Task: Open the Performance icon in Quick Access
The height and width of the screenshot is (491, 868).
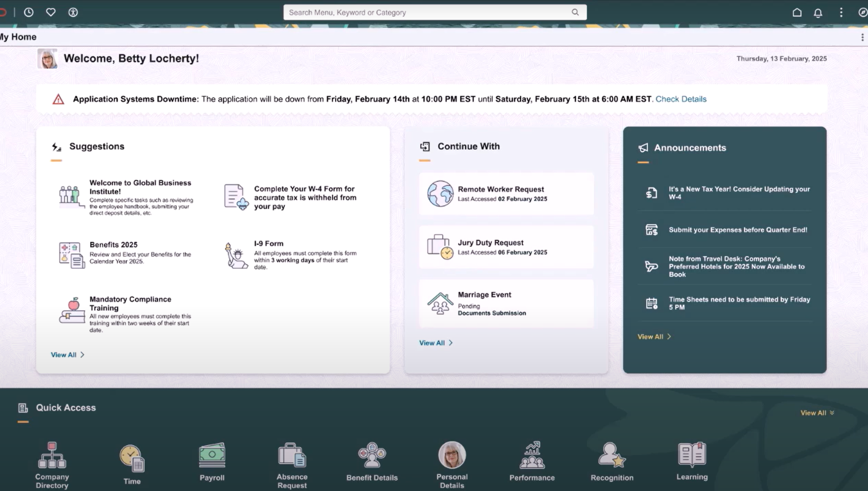Action: click(532, 456)
